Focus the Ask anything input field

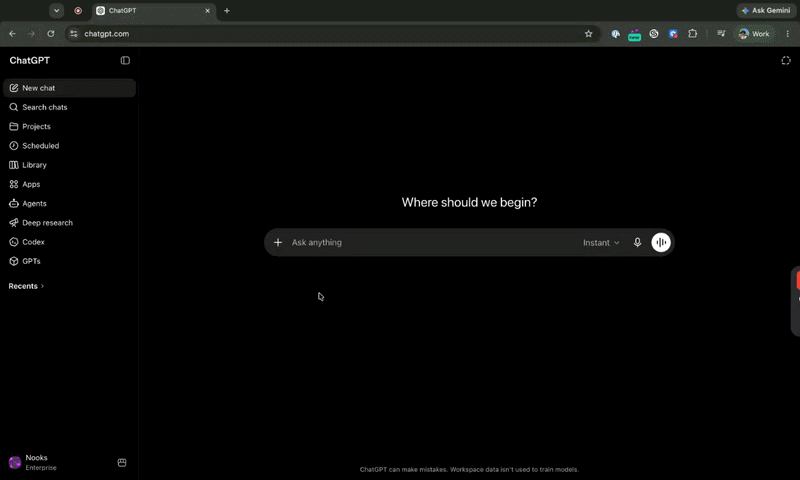pos(434,242)
